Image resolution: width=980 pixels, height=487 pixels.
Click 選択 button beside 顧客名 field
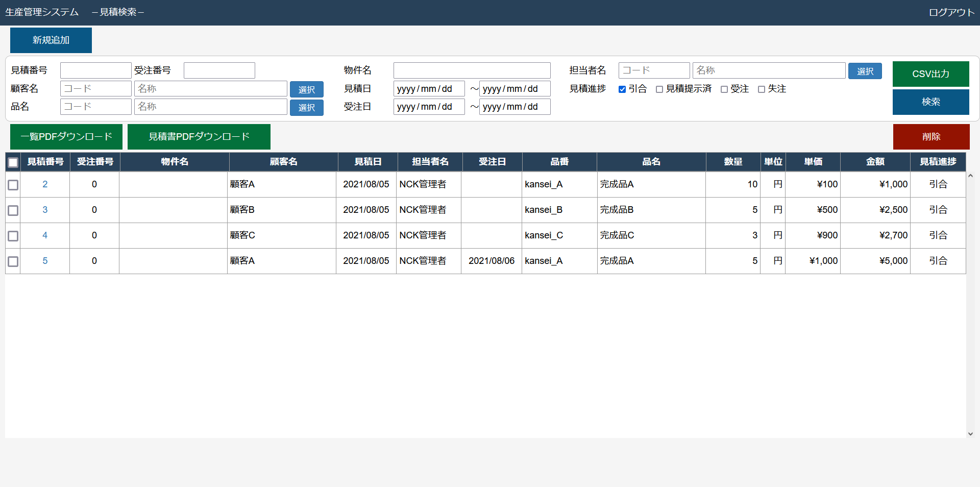(x=306, y=89)
